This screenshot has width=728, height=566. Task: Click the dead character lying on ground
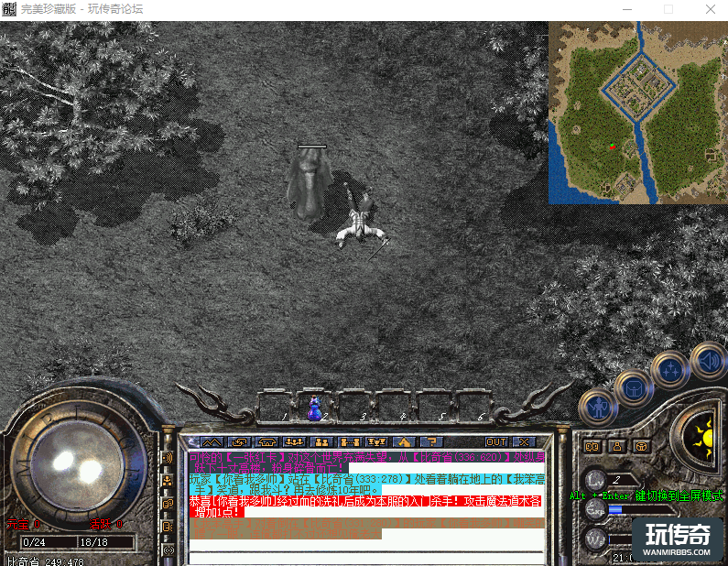tap(361, 221)
